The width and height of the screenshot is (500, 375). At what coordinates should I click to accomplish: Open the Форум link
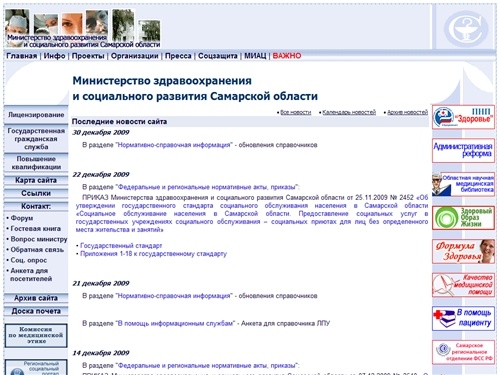coord(22,218)
